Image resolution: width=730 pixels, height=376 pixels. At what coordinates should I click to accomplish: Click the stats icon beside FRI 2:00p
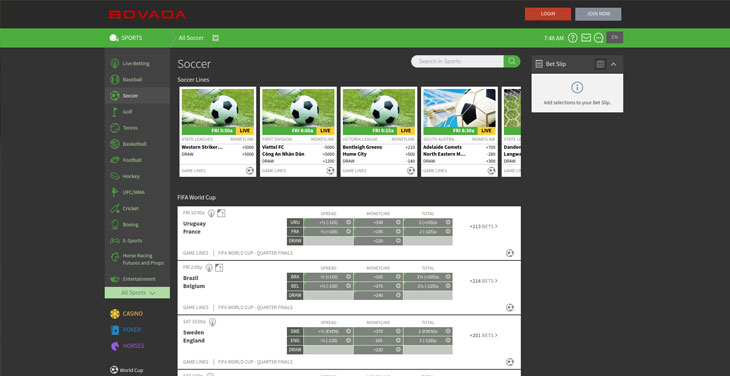pyautogui.click(x=209, y=268)
